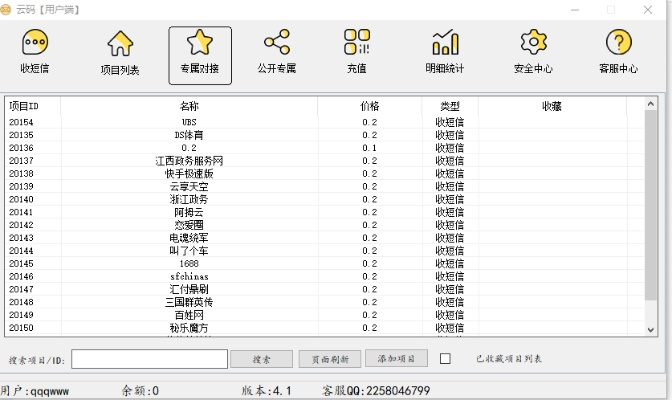This screenshot has height=400, width=672.
Task: Toggle the 已收藏项目列表 checkbox
Action: pyautogui.click(x=446, y=358)
